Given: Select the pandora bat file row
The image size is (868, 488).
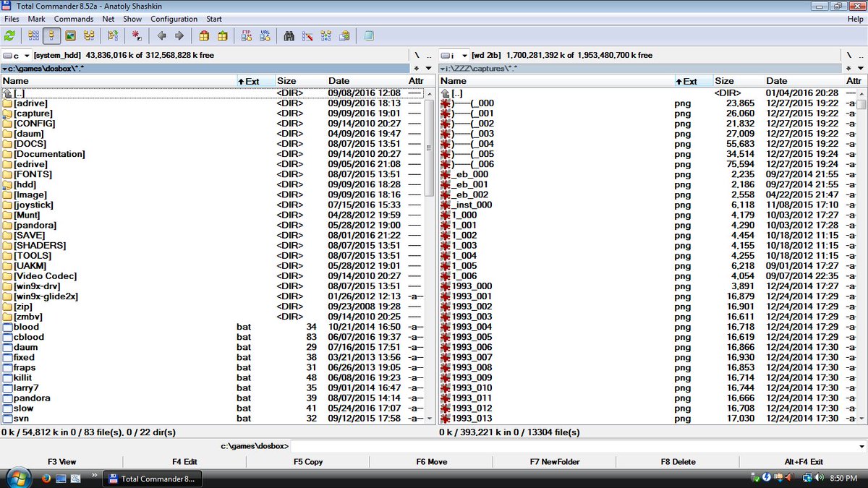Looking at the screenshot, I should 211,398.
